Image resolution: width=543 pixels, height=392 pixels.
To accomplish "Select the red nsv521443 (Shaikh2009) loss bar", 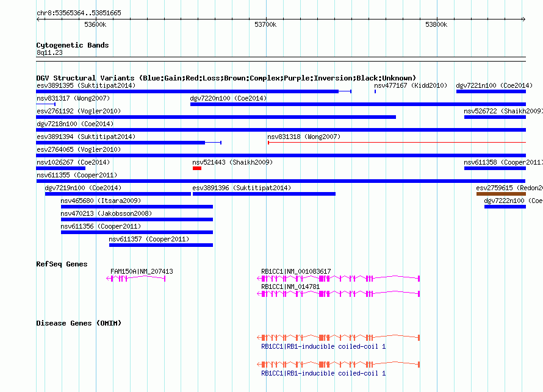I will (x=197, y=168).
